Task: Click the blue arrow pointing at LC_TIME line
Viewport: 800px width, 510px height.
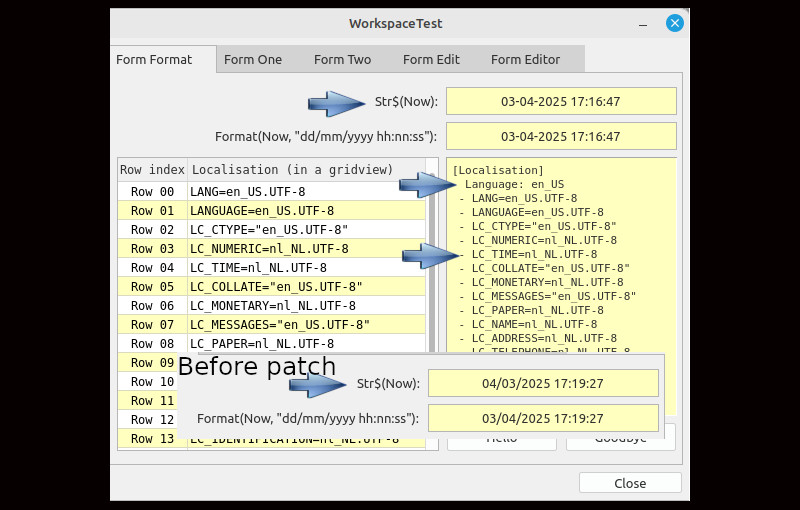Action: 429,256
